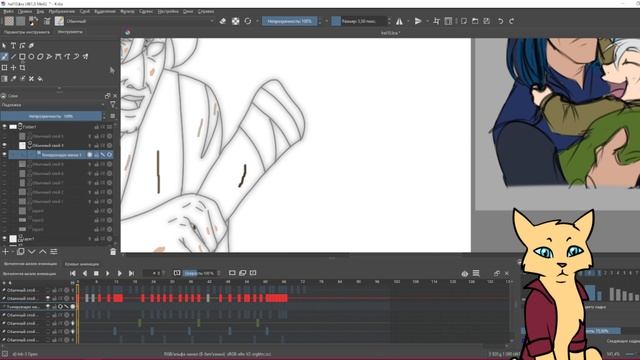This screenshot has height=360, width=640.
Task: Toggle vertical mirror tool
Action: pyautogui.click(x=418, y=21)
